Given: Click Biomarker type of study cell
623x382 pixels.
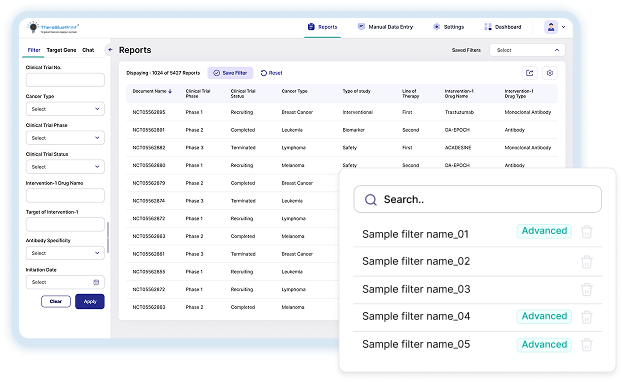Looking at the screenshot, I should click(x=353, y=130).
